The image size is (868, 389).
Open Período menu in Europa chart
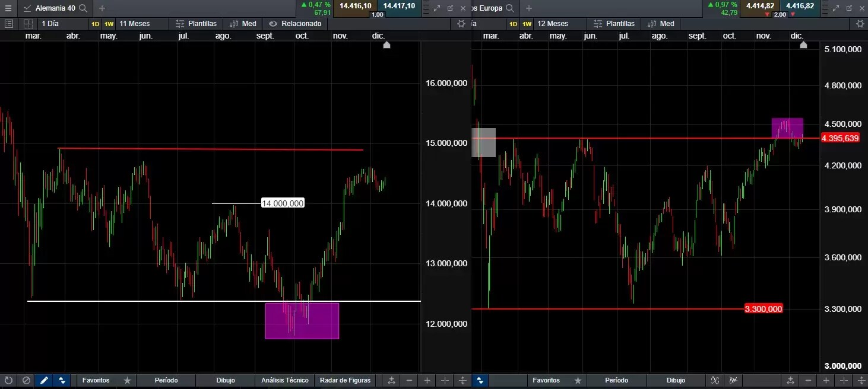616,380
